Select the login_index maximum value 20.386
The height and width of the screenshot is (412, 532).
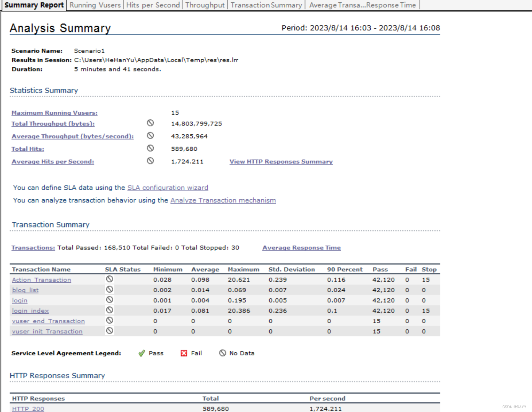239,311
